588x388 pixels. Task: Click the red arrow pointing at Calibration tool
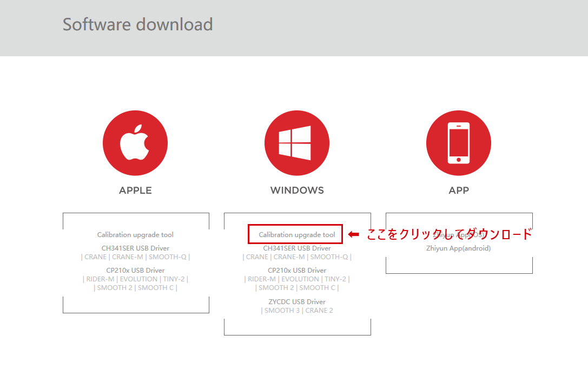click(x=354, y=234)
